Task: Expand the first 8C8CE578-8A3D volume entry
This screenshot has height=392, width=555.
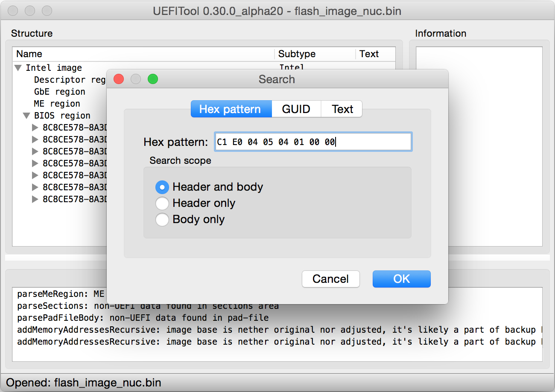Action: (x=35, y=128)
